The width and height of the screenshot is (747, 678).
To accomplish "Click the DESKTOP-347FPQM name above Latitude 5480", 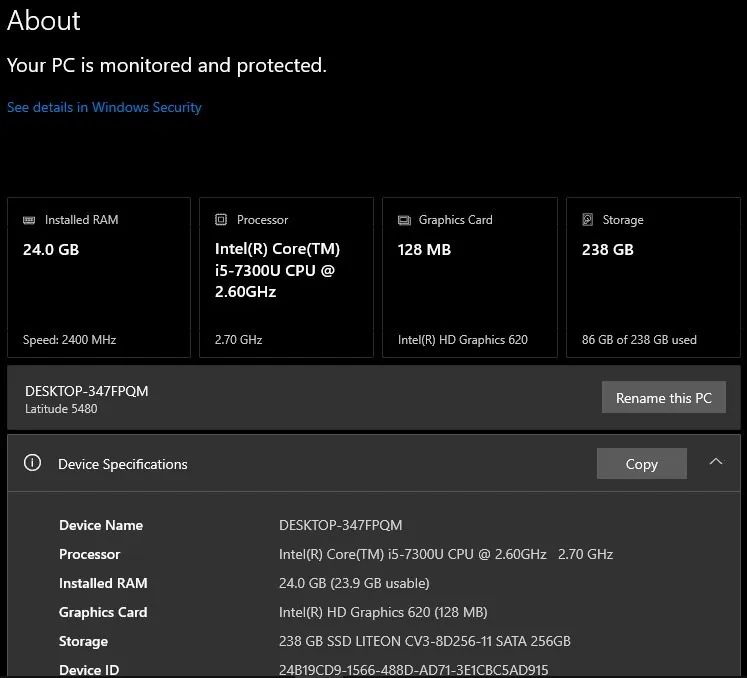I will pos(87,391).
